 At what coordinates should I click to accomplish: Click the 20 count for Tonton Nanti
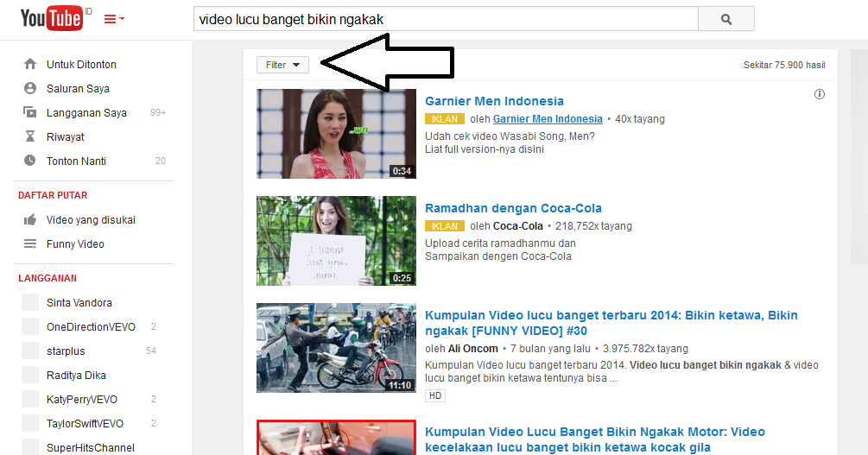click(161, 161)
